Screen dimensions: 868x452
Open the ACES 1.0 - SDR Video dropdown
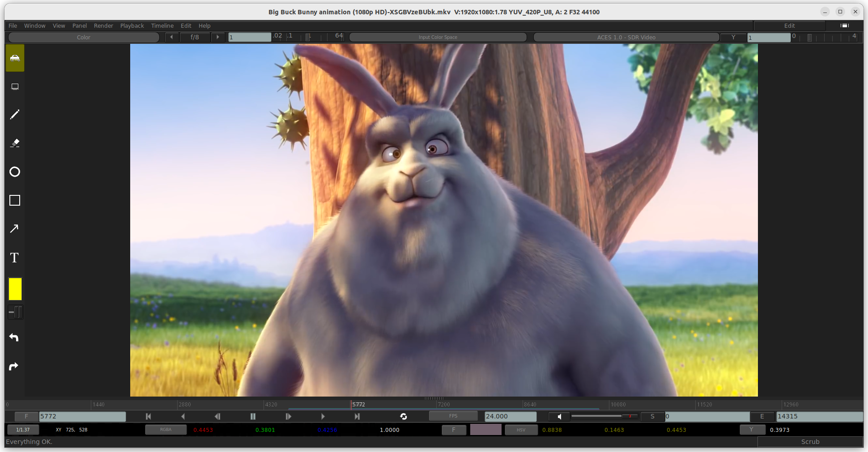click(x=626, y=37)
